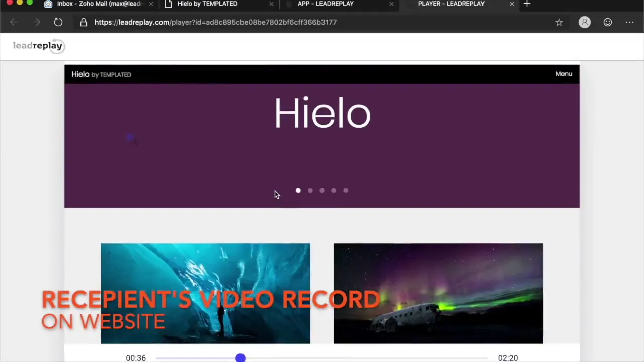Click the padlock site security icon
Image resolution: width=644 pixels, height=362 pixels.
[x=84, y=22]
